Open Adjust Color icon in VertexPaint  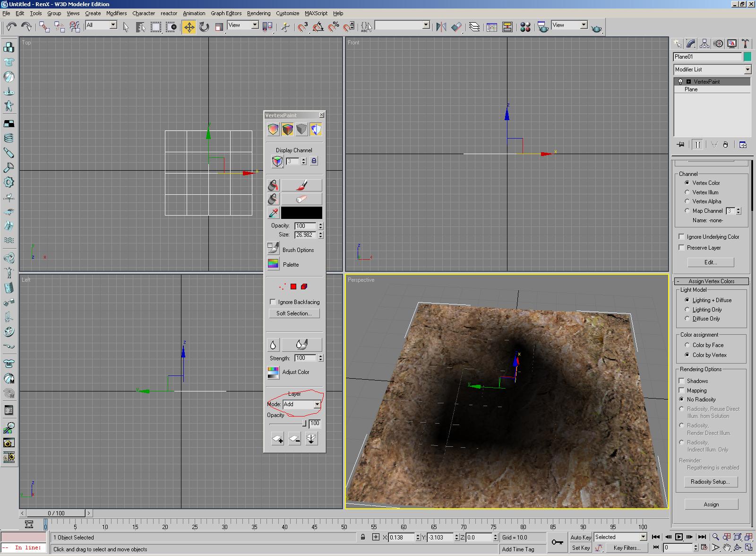click(x=273, y=373)
